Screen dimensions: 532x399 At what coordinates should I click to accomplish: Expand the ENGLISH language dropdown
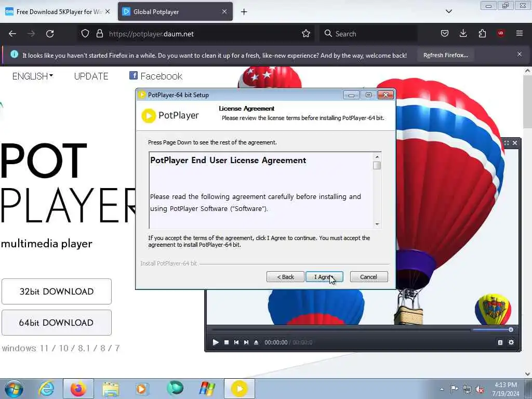[33, 76]
